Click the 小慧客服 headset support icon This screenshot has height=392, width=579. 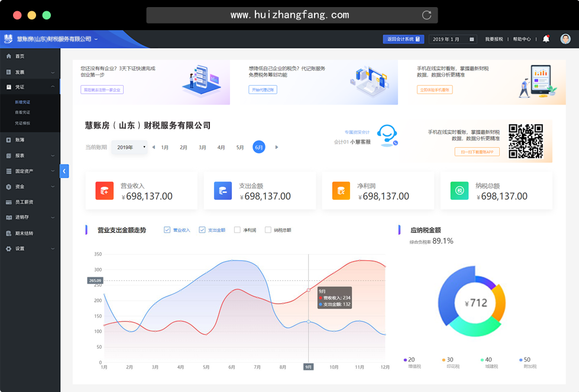(387, 135)
